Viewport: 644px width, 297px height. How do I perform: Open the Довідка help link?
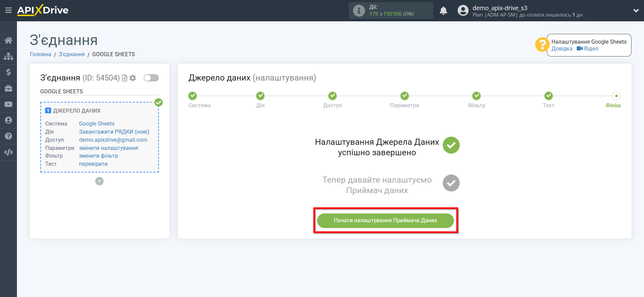tap(562, 48)
